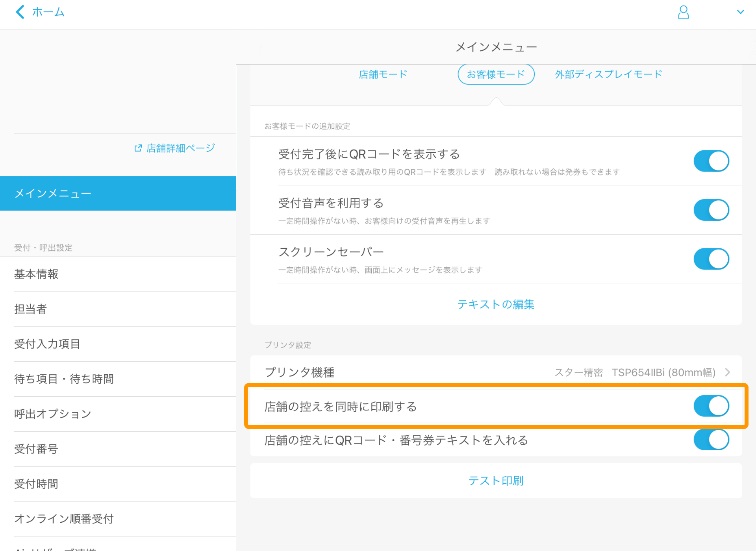Click the back arrow next to ホーム
The width and height of the screenshot is (756, 551).
[x=19, y=12]
